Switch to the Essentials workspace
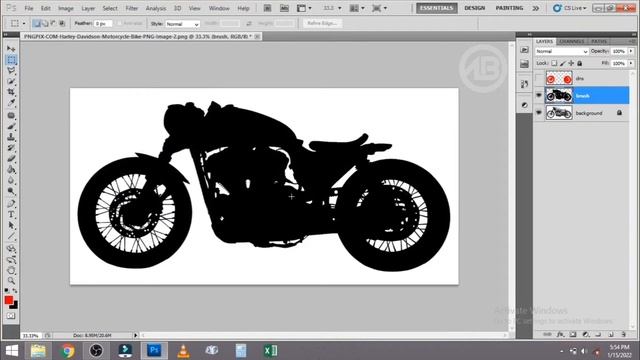Image resolution: width=640 pixels, height=360 pixels. pyautogui.click(x=437, y=8)
